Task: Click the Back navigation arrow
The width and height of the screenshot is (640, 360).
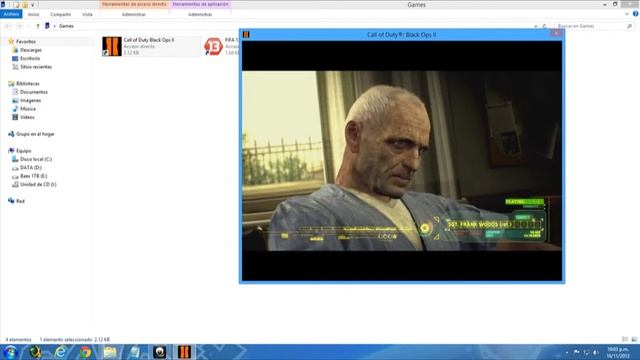Action: [x=9, y=26]
